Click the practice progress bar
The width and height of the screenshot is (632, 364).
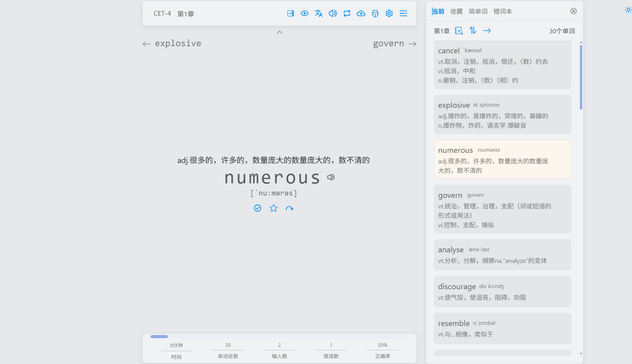280,337
